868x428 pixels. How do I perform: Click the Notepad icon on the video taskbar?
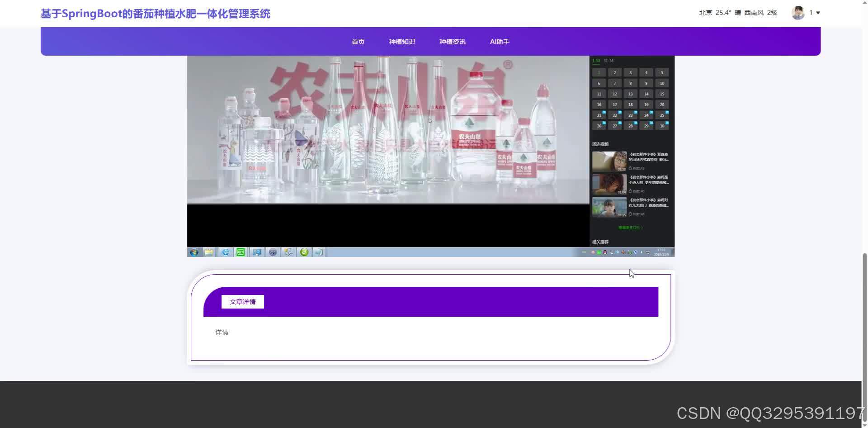(x=319, y=252)
